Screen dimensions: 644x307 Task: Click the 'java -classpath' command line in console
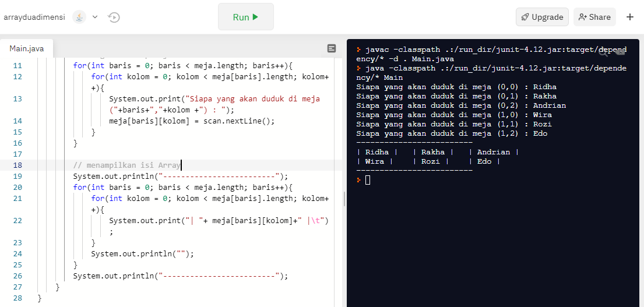coord(491,73)
